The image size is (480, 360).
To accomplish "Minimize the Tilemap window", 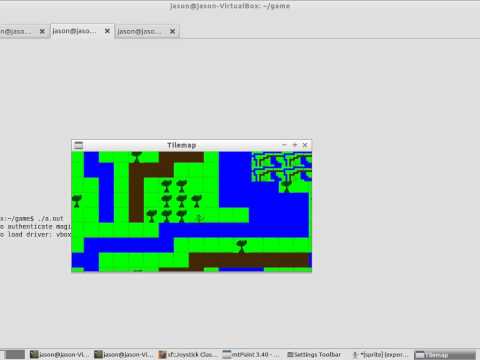I will tap(284, 145).
